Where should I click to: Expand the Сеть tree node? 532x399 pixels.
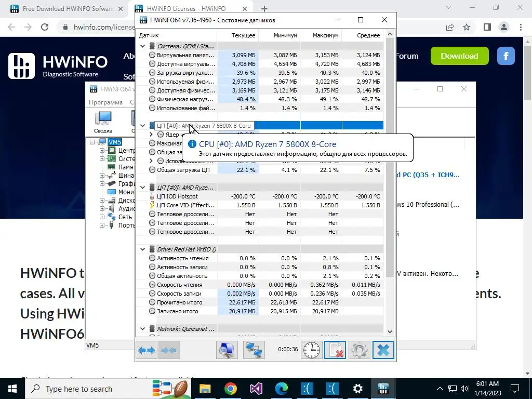pos(102,217)
